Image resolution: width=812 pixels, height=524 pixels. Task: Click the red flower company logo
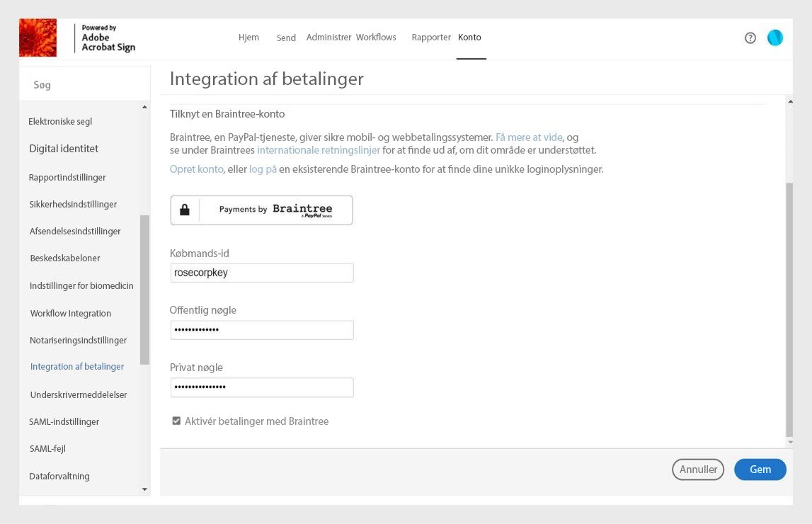(x=38, y=37)
